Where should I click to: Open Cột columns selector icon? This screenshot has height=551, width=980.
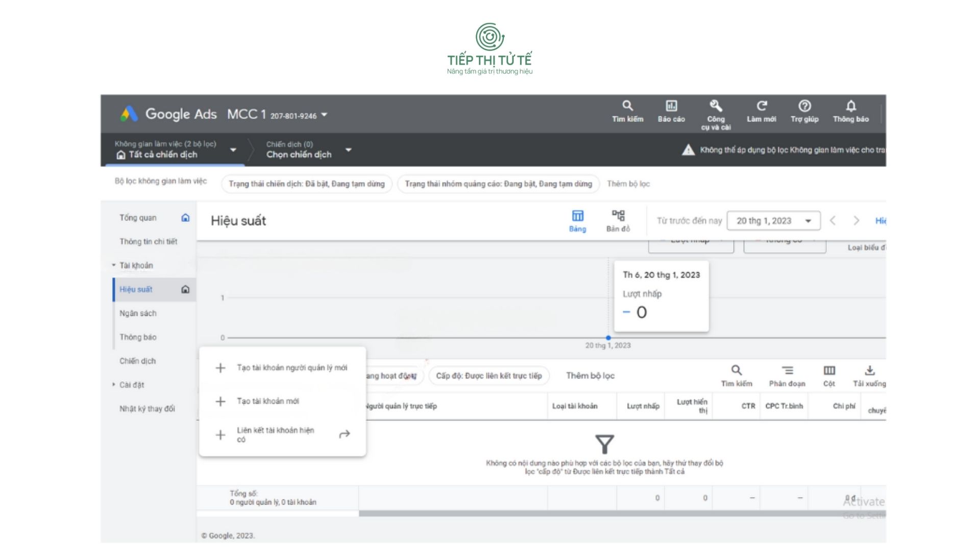coord(829,371)
